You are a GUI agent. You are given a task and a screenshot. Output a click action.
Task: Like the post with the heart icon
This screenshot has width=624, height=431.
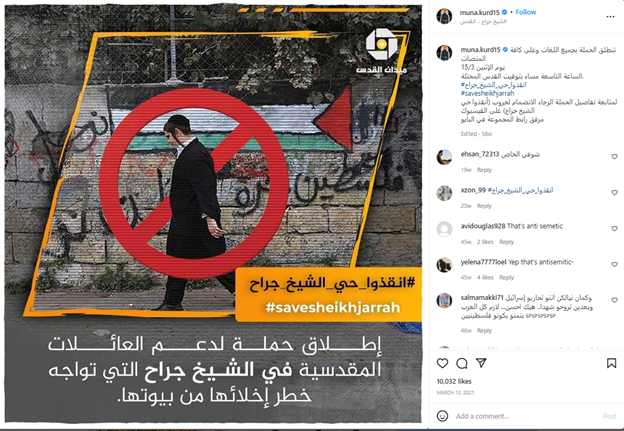coord(442,363)
